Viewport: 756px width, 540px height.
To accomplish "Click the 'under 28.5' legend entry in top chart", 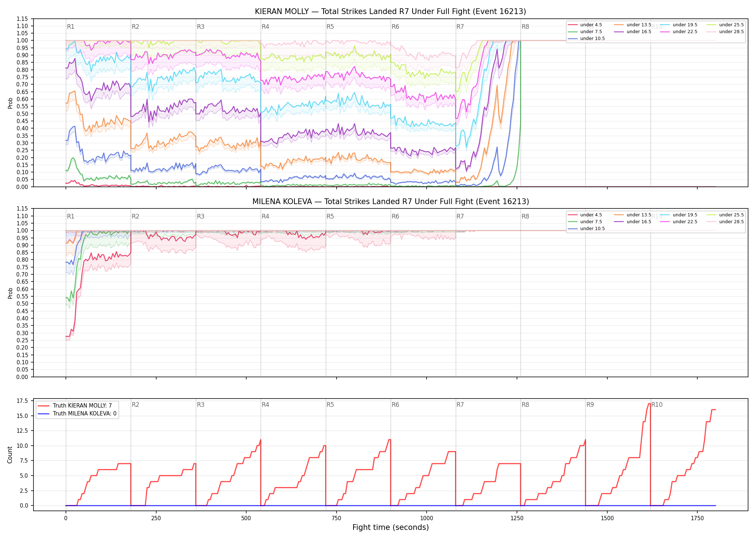I will [725, 32].
